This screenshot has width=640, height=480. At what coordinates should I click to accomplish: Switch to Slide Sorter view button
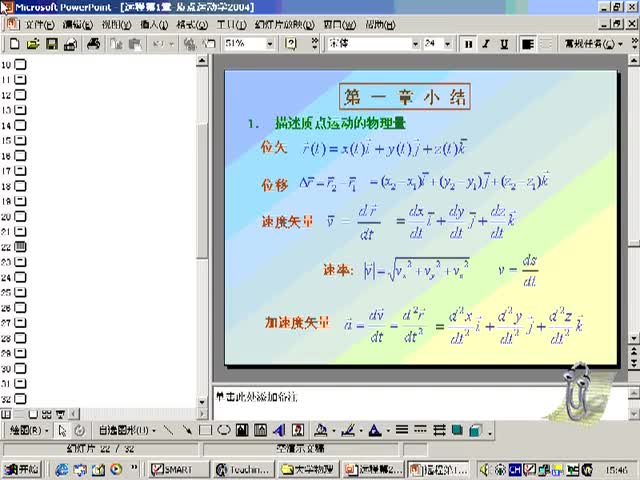47,414
